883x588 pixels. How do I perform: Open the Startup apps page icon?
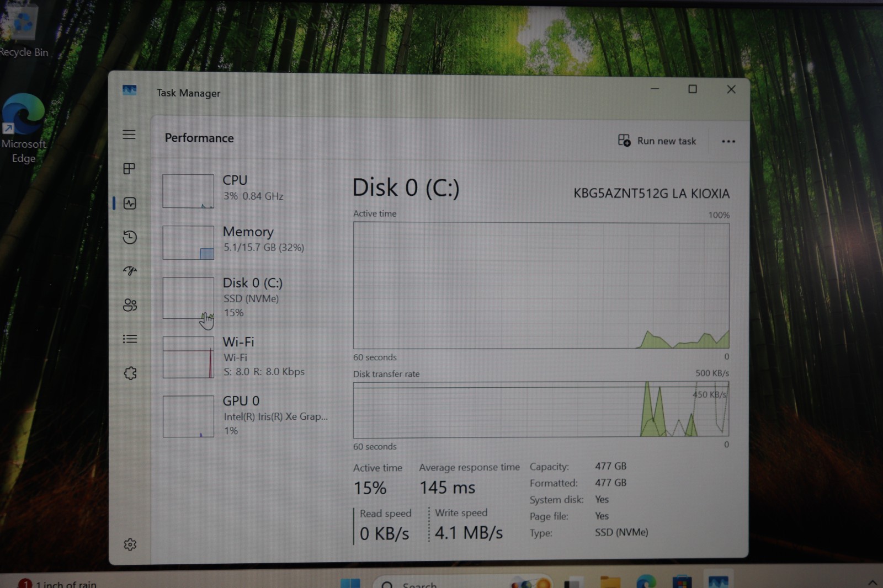click(130, 271)
